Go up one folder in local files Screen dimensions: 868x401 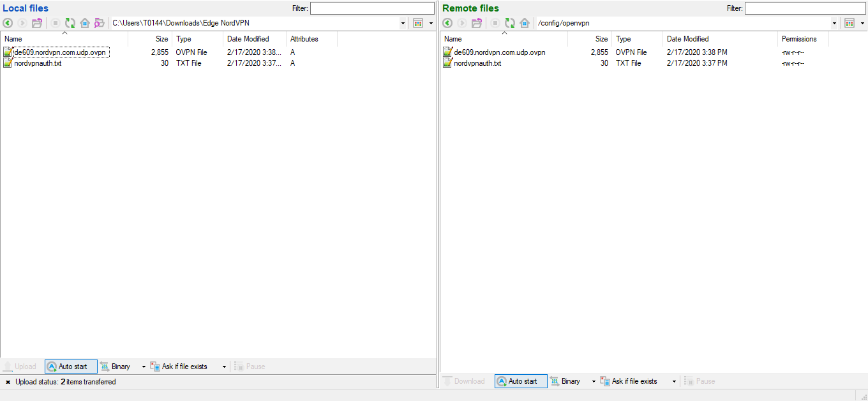point(37,23)
